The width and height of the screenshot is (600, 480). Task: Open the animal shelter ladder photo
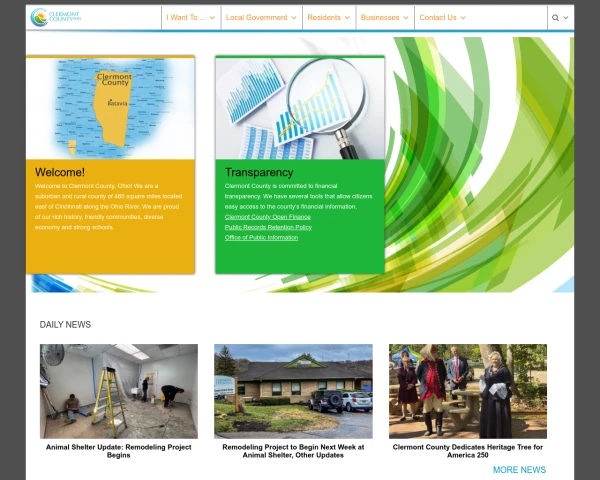tap(119, 391)
